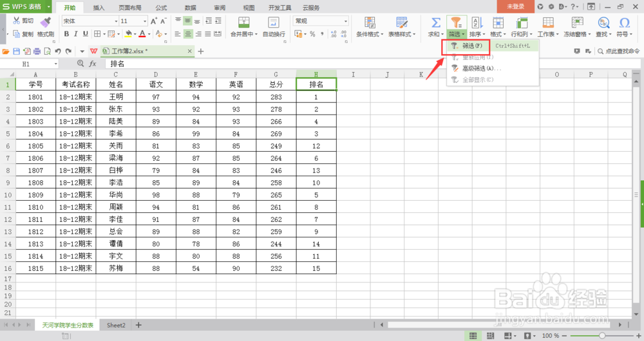This screenshot has width=644, height=341.
Task: Toggle Italic formatting
Action: [76, 34]
